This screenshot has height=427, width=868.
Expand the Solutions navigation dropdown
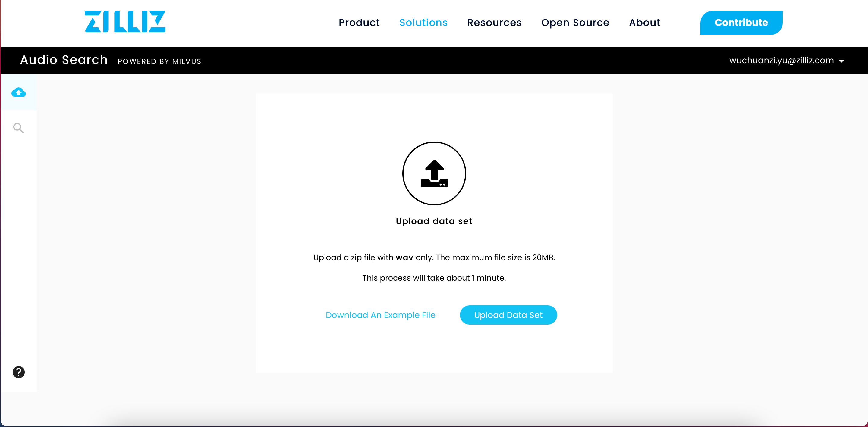tap(423, 23)
